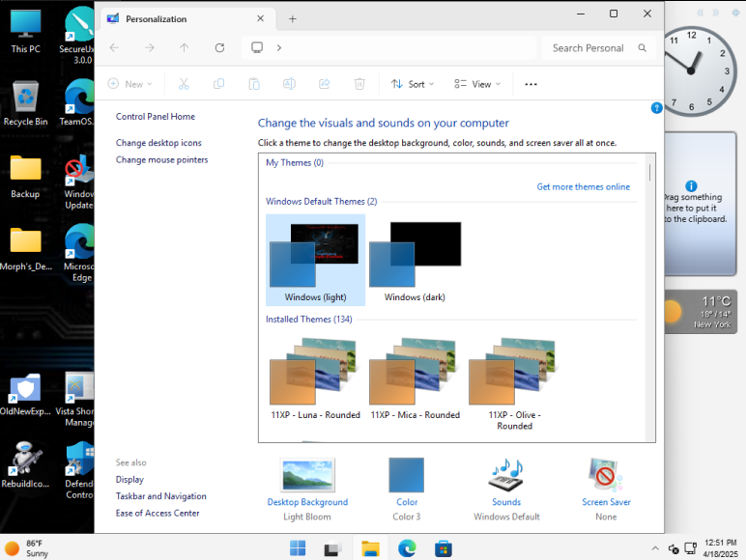Screen dimensions: 746x560
Task: Open Task View on the taskbar
Action: pyautogui.click(x=332, y=548)
